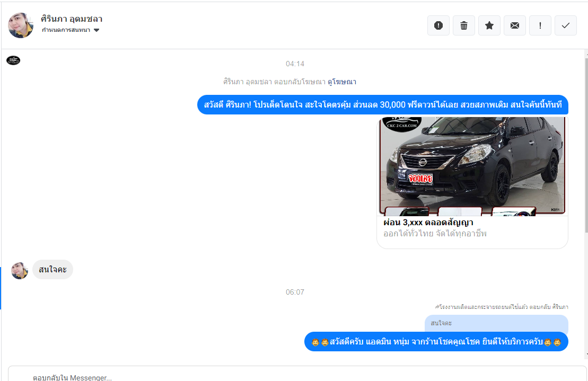Click the quoted reply สนใจคะ in light-blue bubble
588x381 pixels.
point(496,323)
